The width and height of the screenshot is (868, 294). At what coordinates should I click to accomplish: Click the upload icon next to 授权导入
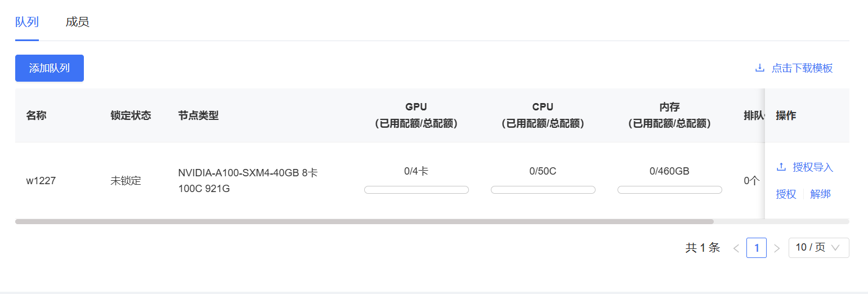[x=781, y=167]
